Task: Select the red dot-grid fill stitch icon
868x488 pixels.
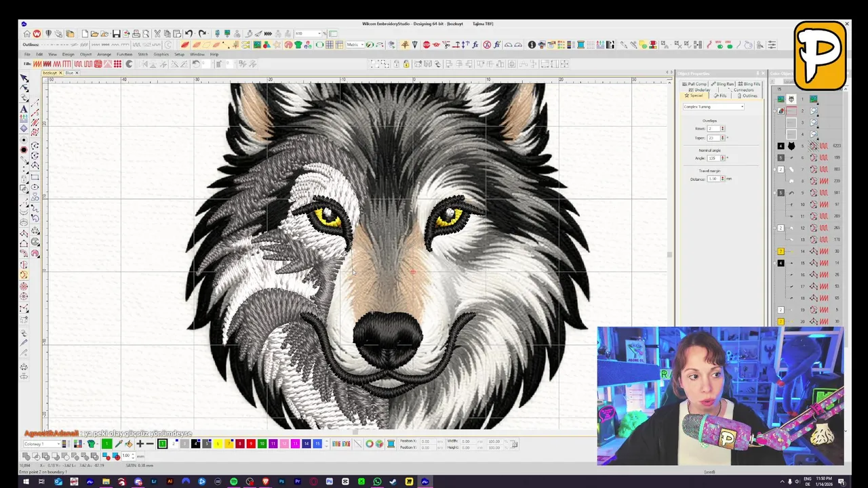Action: (x=117, y=64)
